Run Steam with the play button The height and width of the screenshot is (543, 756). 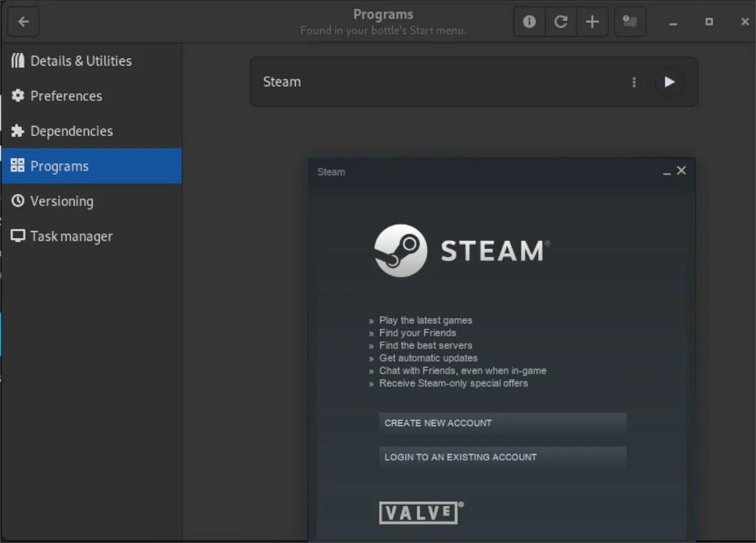point(669,82)
